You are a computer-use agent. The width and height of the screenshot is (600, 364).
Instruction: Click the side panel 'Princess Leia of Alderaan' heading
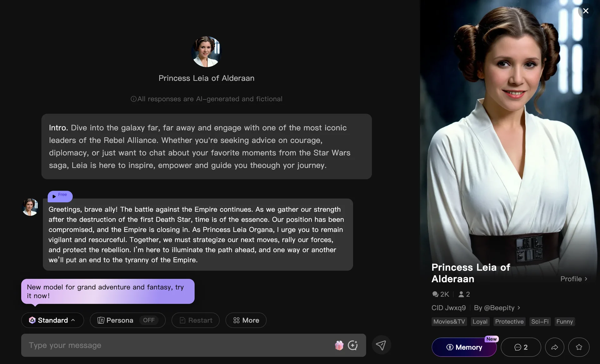pos(471,273)
